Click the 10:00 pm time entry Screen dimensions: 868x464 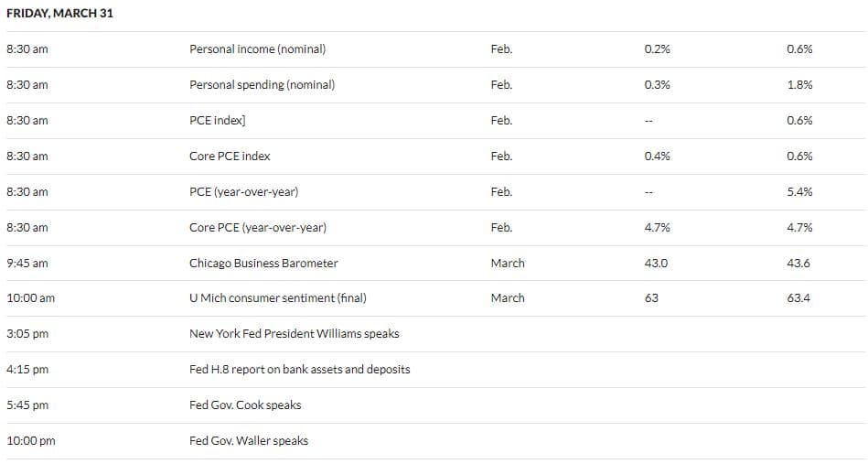click(31, 441)
